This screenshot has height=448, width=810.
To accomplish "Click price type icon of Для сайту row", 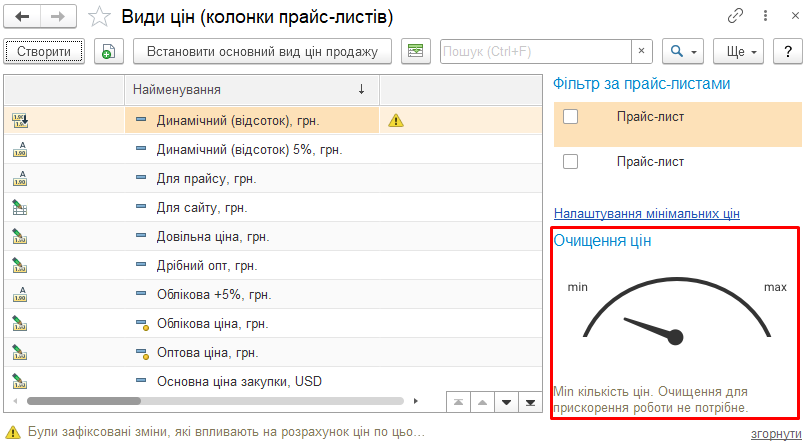I will tap(20, 208).
